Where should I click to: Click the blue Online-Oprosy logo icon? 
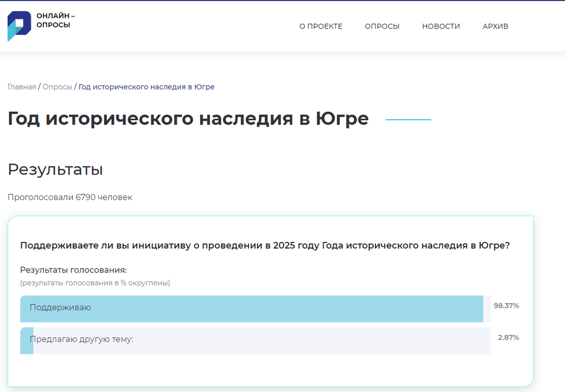[x=19, y=26]
